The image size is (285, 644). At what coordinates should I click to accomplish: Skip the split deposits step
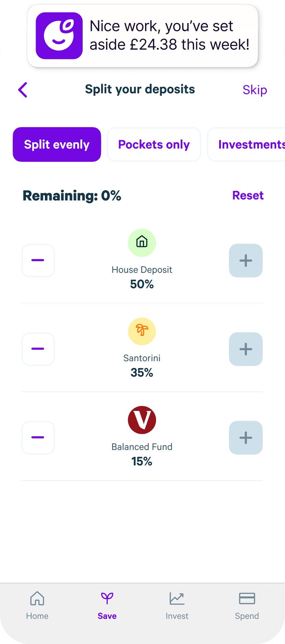point(255,90)
